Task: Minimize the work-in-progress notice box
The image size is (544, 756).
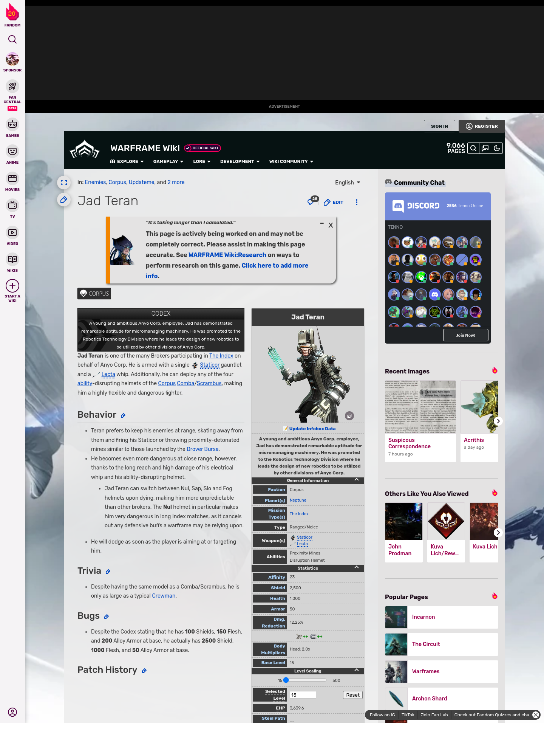Action: pyautogui.click(x=322, y=223)
